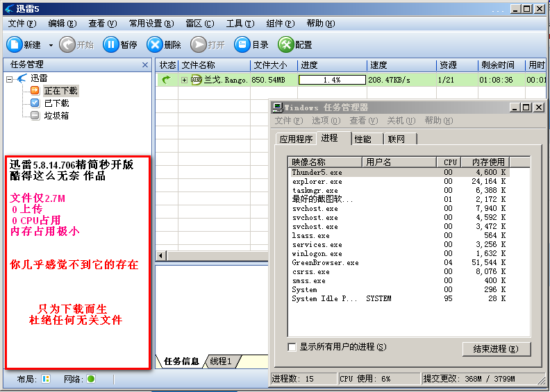
Task: Click the 删除 (Delete) toolbar icon
Action: [155, 45]
